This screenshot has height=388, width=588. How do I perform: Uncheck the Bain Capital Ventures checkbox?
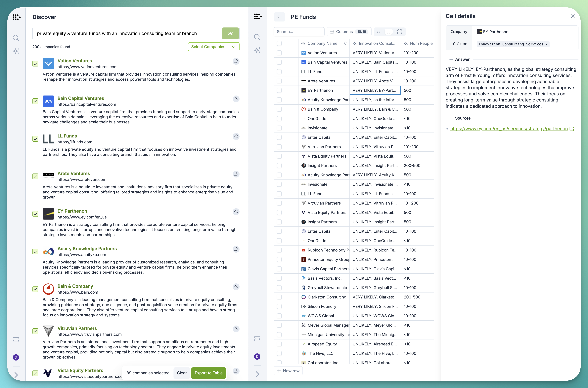[x=35, y=101]
